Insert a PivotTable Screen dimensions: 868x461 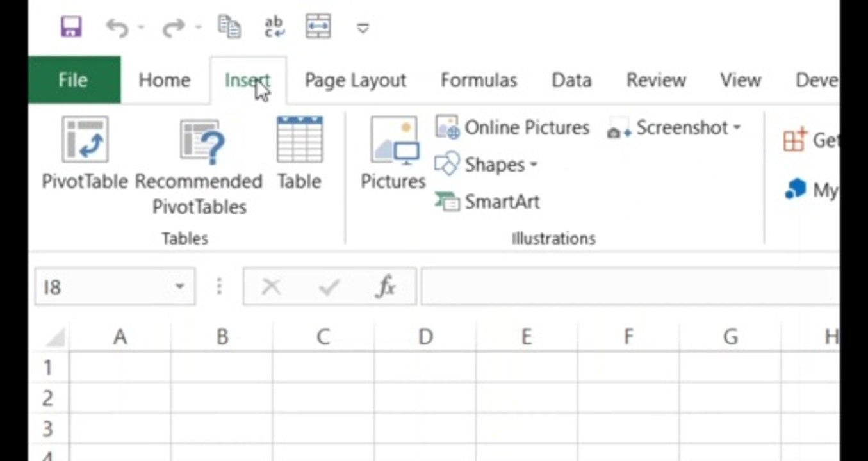(x=85, y=154)
